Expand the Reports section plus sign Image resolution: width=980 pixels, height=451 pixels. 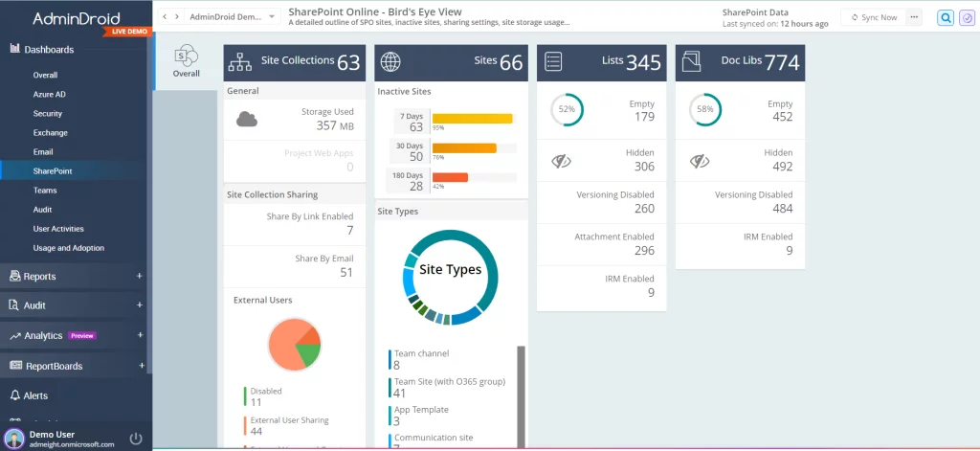[x=140, y=277]
